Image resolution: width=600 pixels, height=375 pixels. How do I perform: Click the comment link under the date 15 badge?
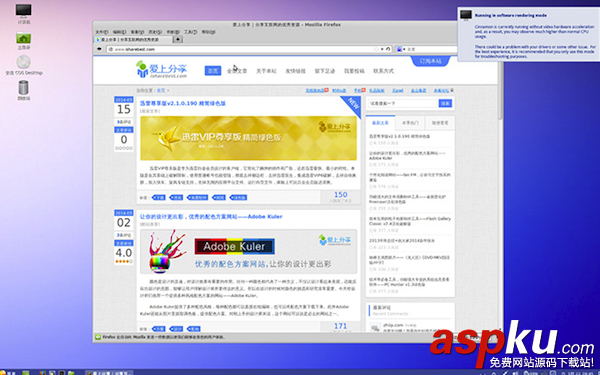tap(124, 122)
